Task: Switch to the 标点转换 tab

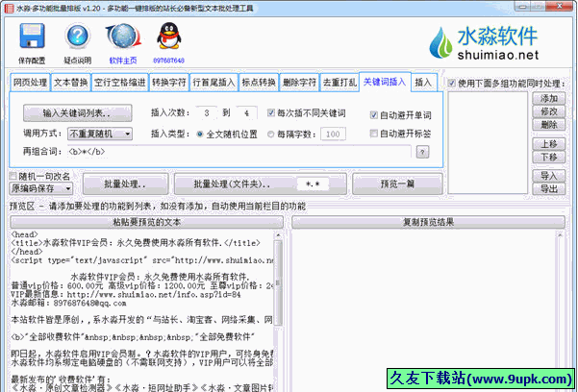Action: point(259,83)
